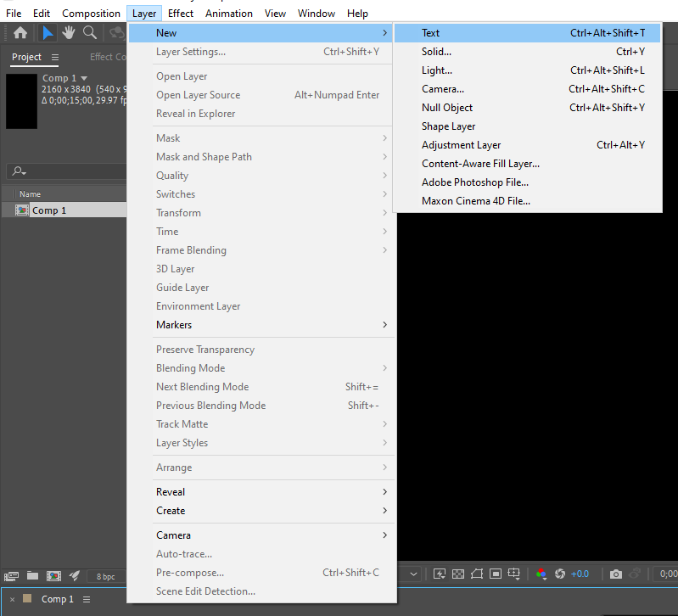Toggle the transparency grid checkerboard
The height and width of the screenshot is (616, 678).
coord(458,574)
